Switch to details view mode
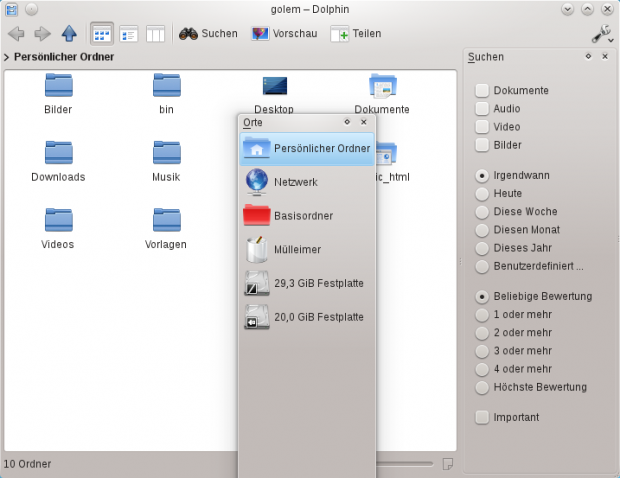The image size is (620, 478). [x=129, y=34]
